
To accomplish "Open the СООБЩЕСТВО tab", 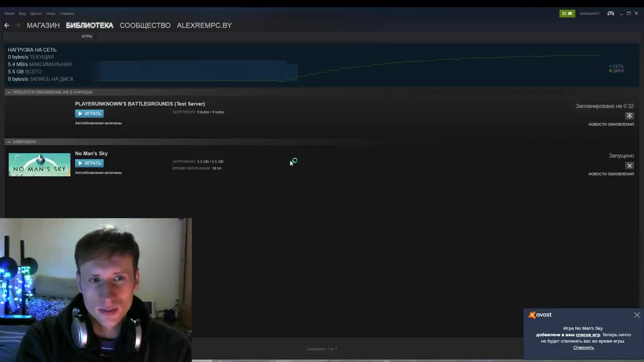I will 145,25.
